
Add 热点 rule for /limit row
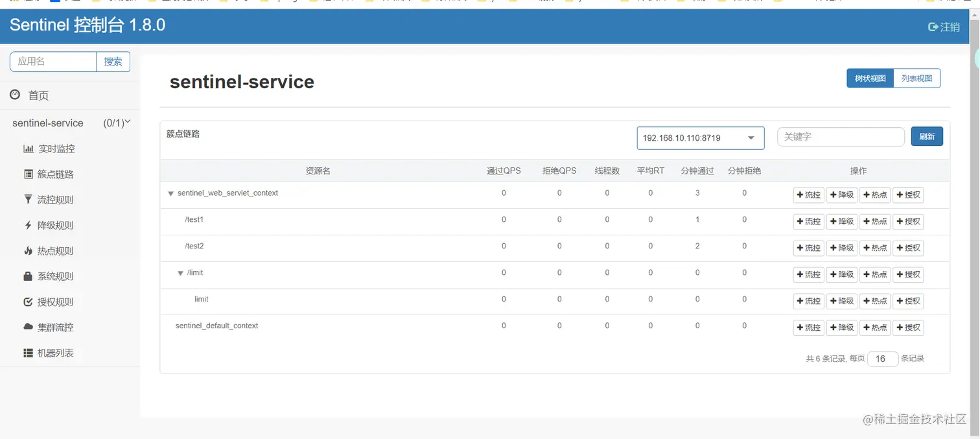point(875,275)
